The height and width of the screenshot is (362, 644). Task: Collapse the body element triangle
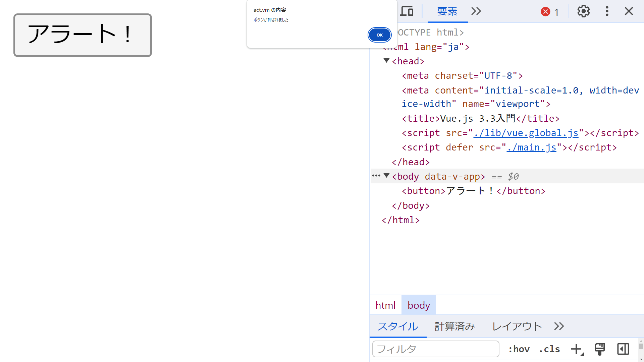point(386,176)
